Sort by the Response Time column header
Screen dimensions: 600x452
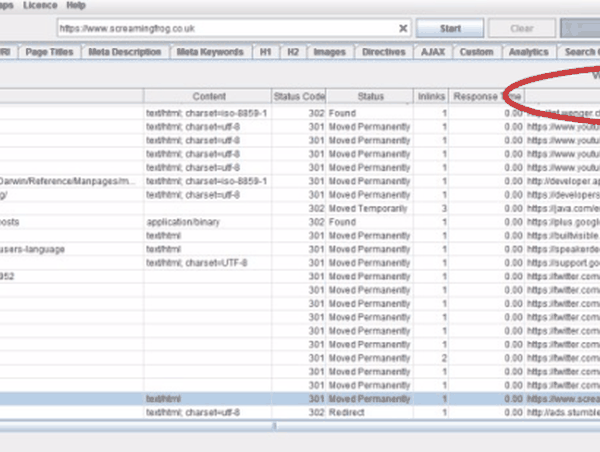pos(487,96)
